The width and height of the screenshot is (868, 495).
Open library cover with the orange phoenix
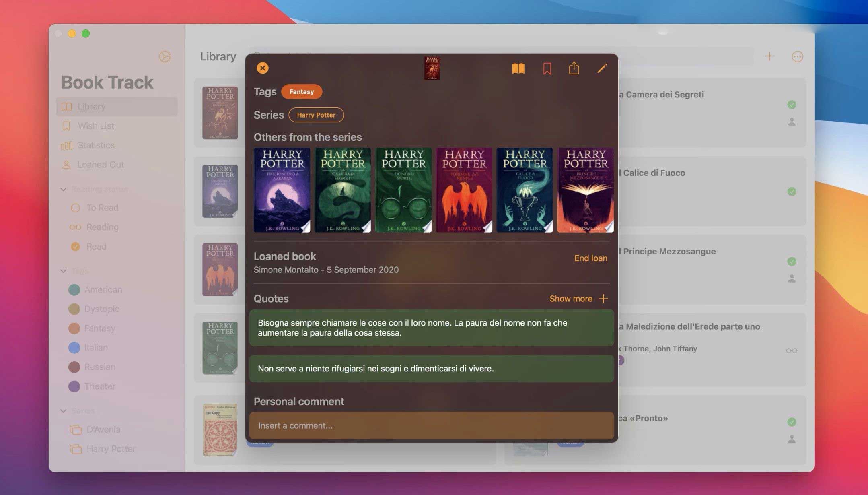pos(220,270)
